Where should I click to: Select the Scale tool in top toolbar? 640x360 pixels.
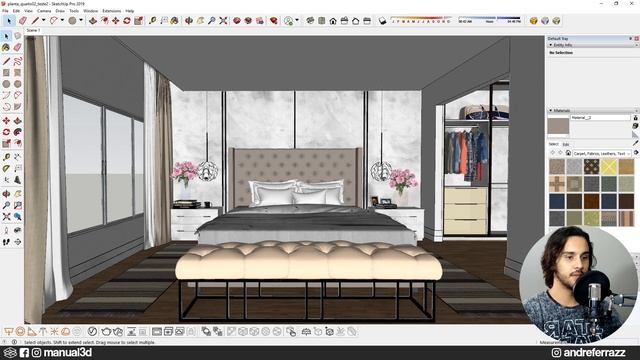coord(139,20)
